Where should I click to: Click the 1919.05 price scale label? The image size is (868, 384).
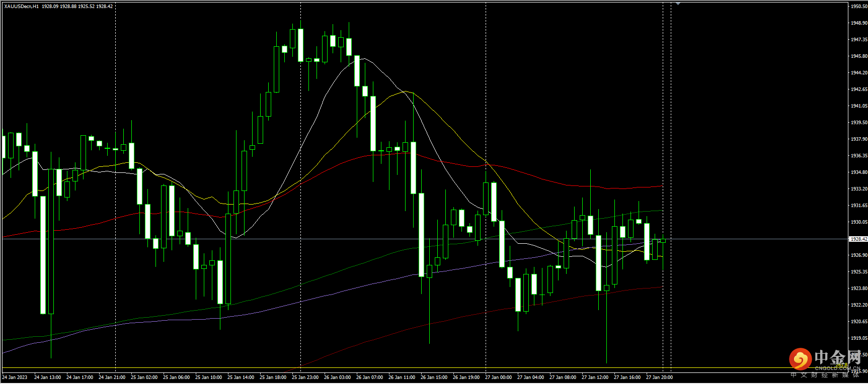pos(859,338)
